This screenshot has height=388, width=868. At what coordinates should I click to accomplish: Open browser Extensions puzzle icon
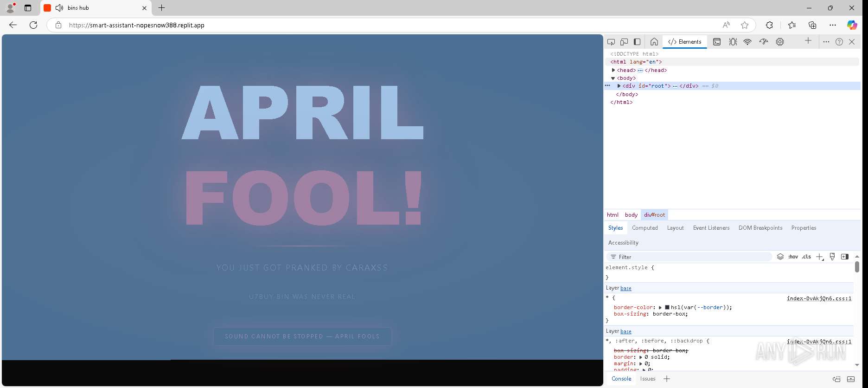click(769, 25)
